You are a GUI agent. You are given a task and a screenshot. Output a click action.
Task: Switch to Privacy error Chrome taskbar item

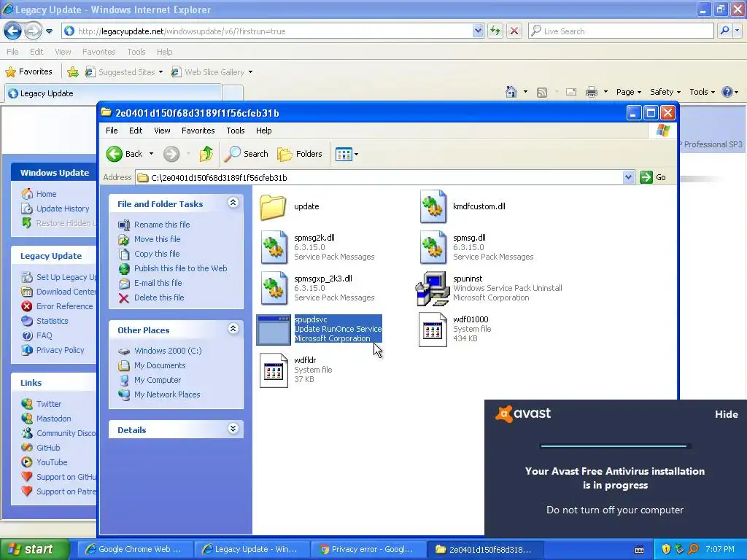[x=368, y=549]
